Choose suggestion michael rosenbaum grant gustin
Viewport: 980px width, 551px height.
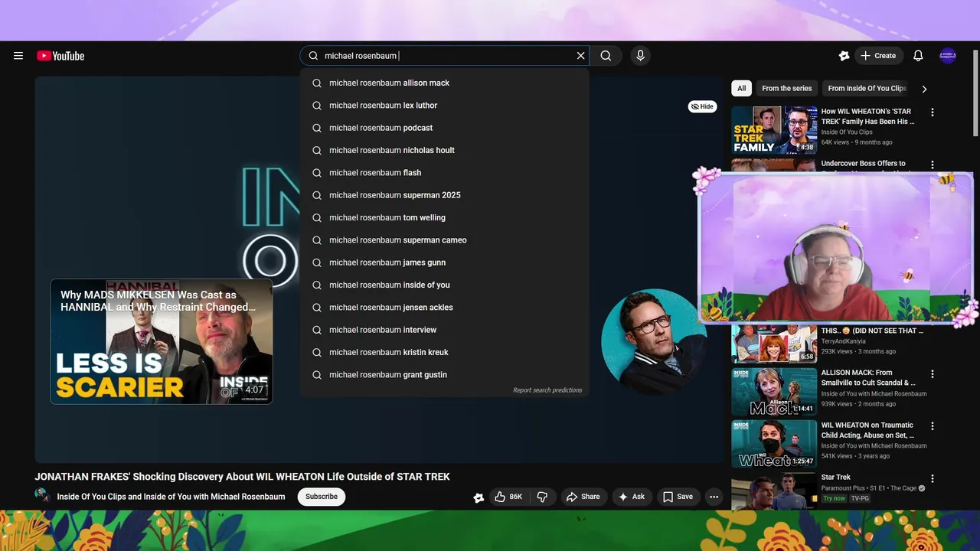click(445, 375)
